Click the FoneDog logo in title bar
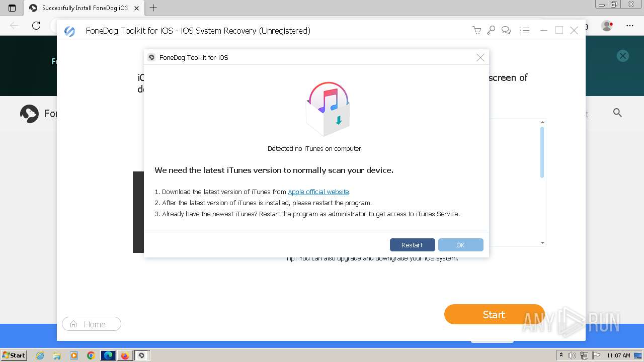 pos(70,31)
